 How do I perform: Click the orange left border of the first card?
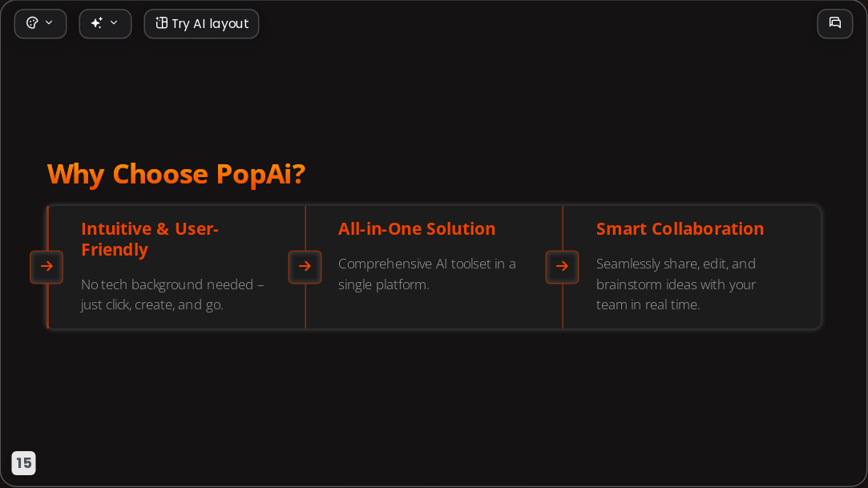(x=48, y=267)
